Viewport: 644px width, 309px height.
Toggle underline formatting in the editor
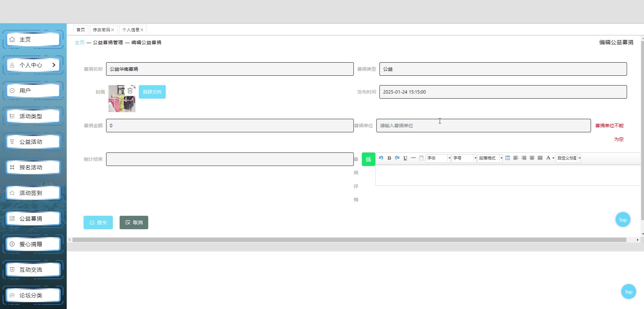coord(405,158)
